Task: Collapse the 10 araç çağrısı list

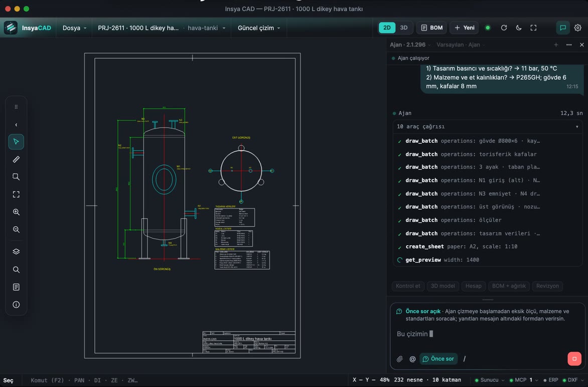Action: pyautogui.click(x=488, y=127)
